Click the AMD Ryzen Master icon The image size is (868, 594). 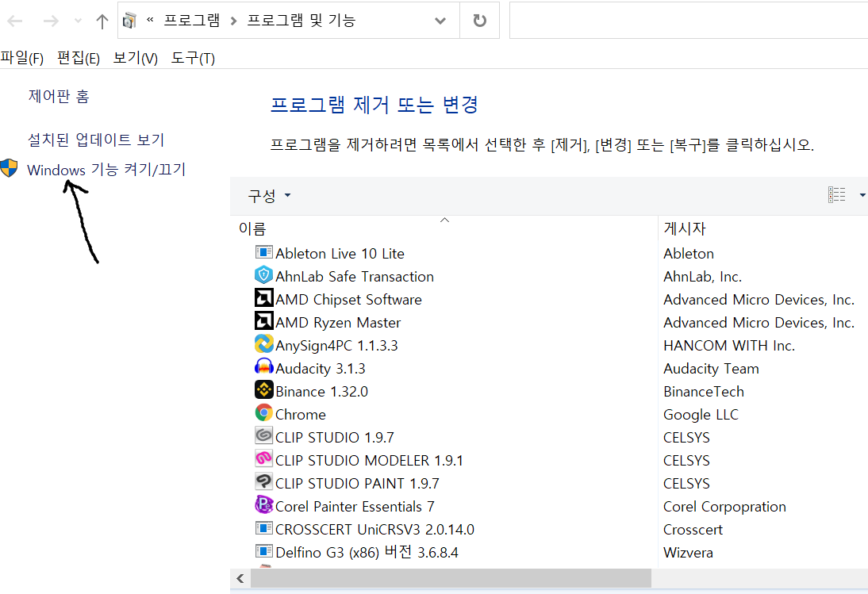click(x=263, y=320)
